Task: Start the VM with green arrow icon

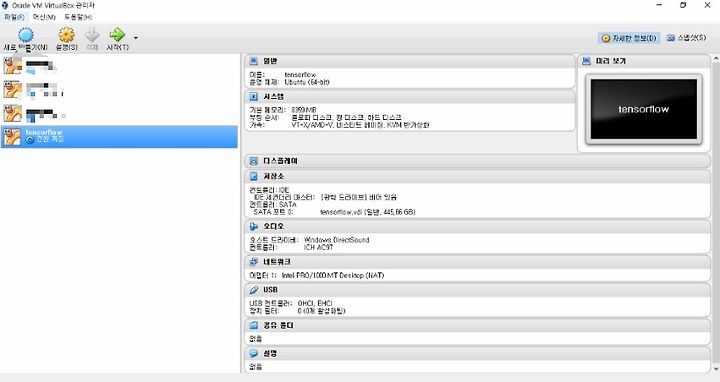Action: (117, 35)
